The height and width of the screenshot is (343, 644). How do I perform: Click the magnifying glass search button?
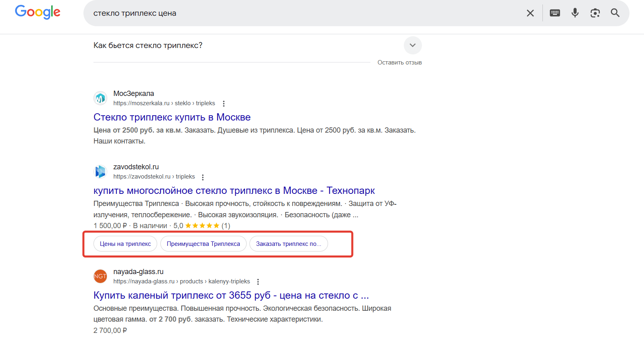[615, 13]
